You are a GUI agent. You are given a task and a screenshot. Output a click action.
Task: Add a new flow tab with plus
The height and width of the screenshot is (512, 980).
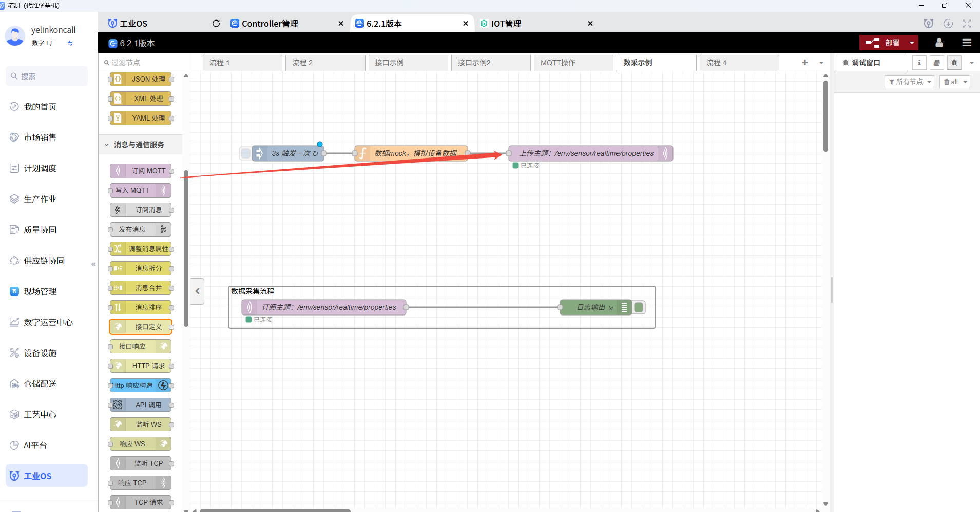coord(804,63)
